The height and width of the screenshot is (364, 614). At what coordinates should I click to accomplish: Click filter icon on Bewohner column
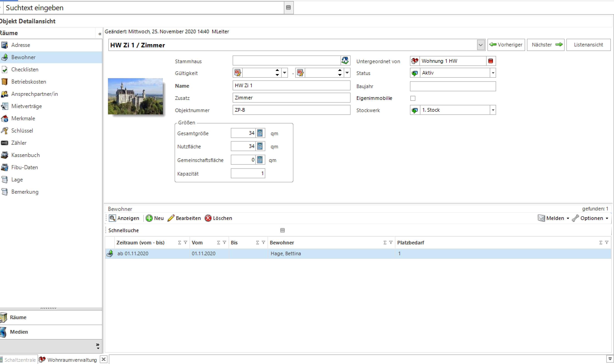tap(391, 242)
